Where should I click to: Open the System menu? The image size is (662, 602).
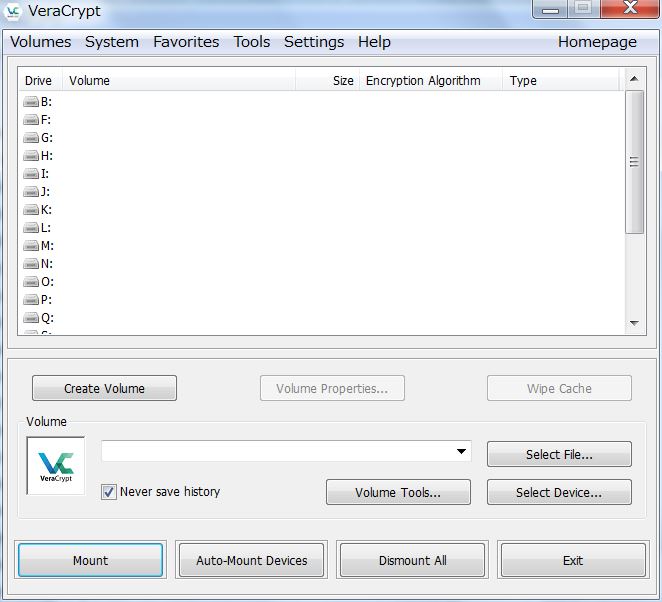(112, 42)
